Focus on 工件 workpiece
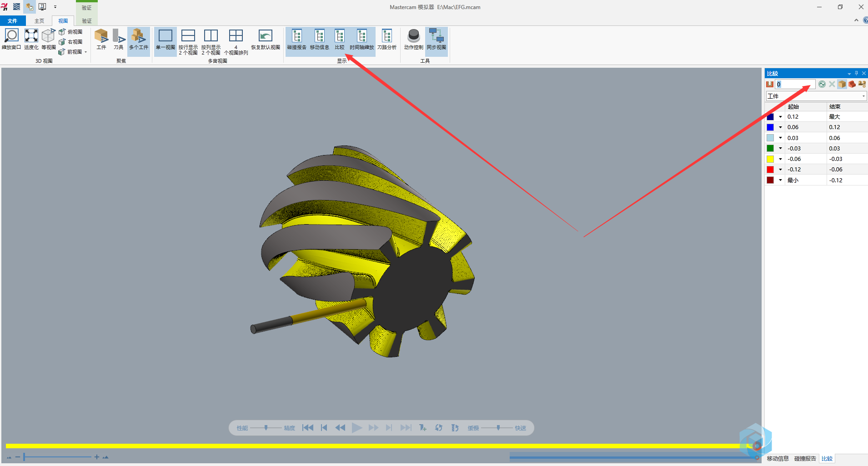This screenshot has width=868, height=466. 101,39
